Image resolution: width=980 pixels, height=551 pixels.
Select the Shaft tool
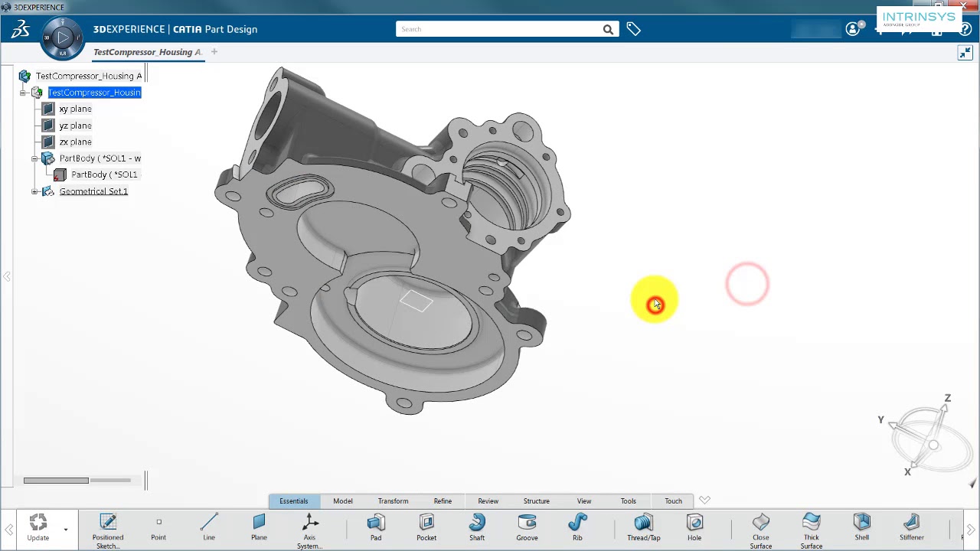477,527
